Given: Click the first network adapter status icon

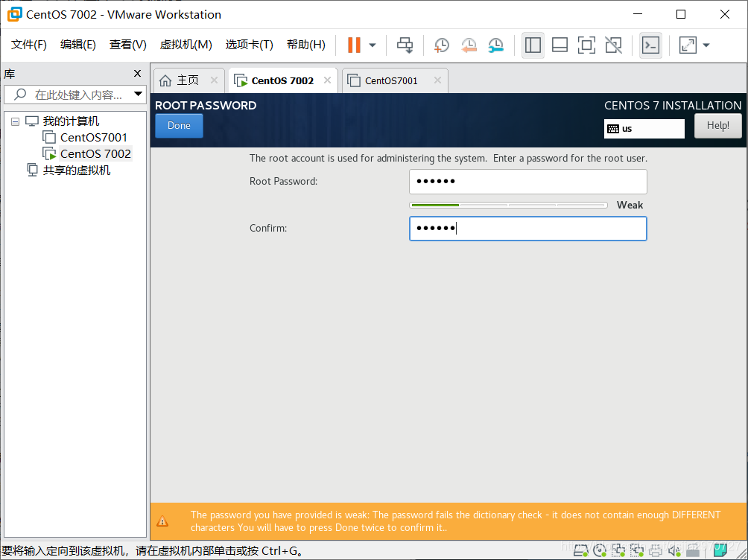Looking at the screenshot, I should click(618, 550).
